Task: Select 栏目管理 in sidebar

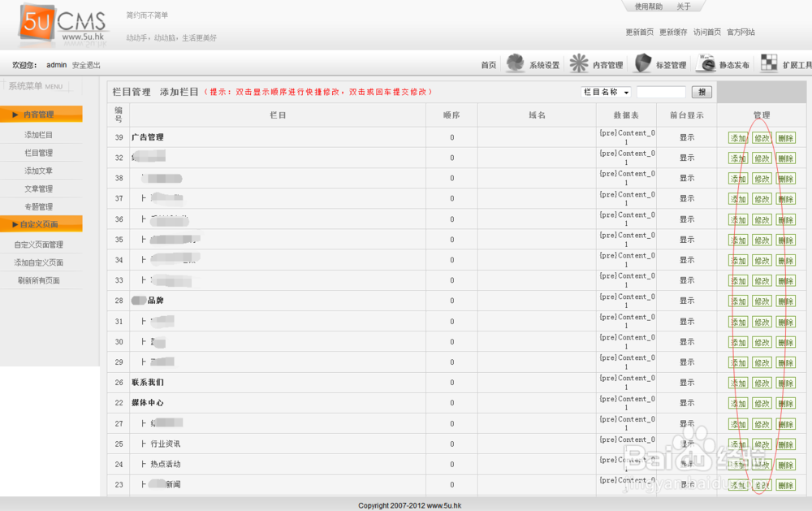Action: (38, 153)
